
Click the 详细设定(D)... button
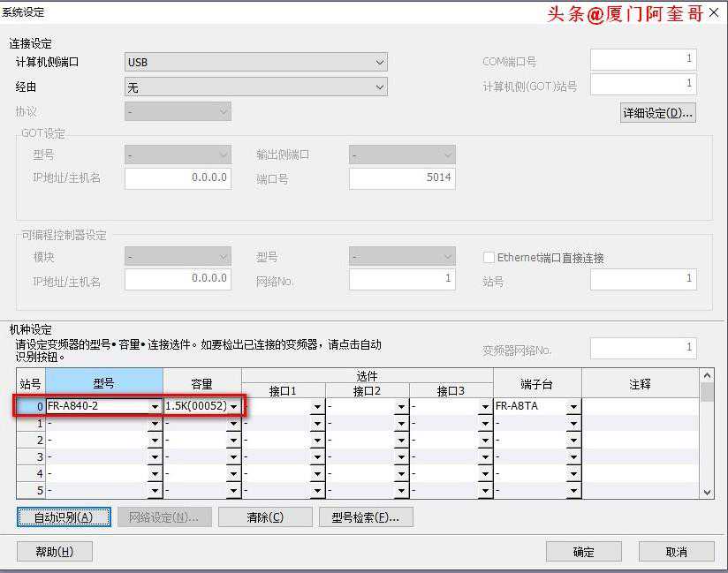point(657,113)
